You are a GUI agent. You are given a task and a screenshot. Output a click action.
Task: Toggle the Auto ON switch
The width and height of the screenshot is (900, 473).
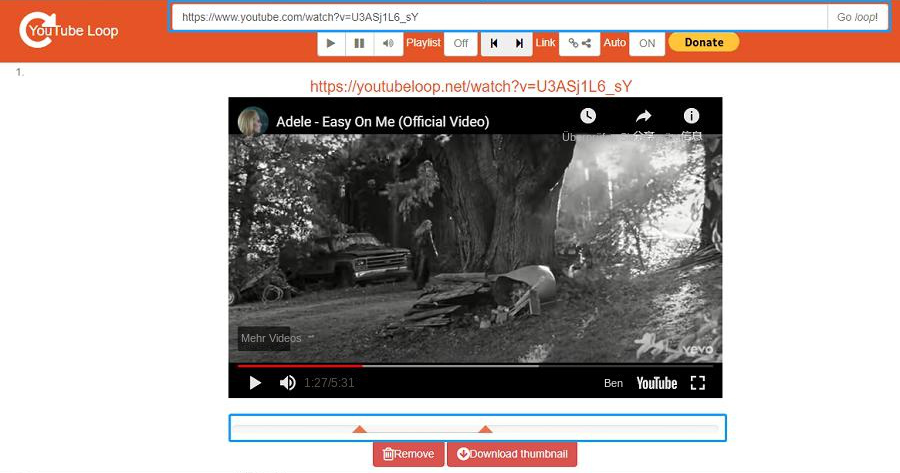tap(647, 43)
